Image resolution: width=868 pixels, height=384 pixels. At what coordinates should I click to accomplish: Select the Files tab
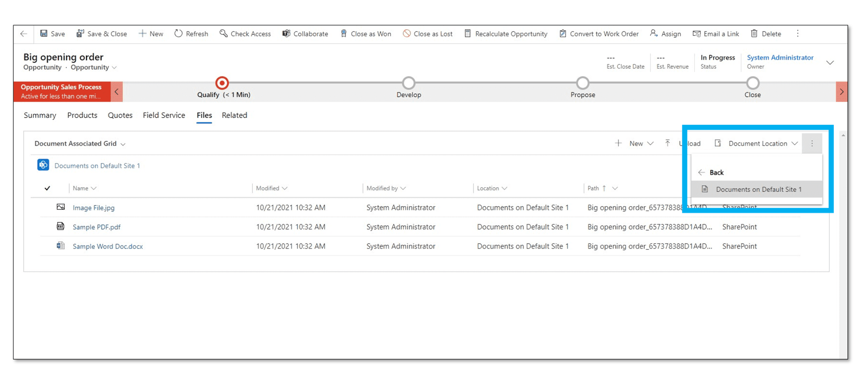[204, 115]
